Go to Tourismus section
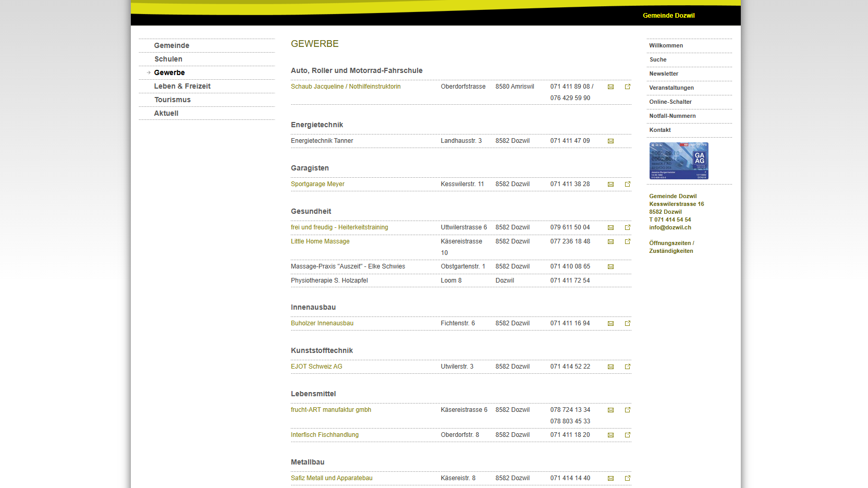Viewport: 868px width, 488px height. coord(172,100)
